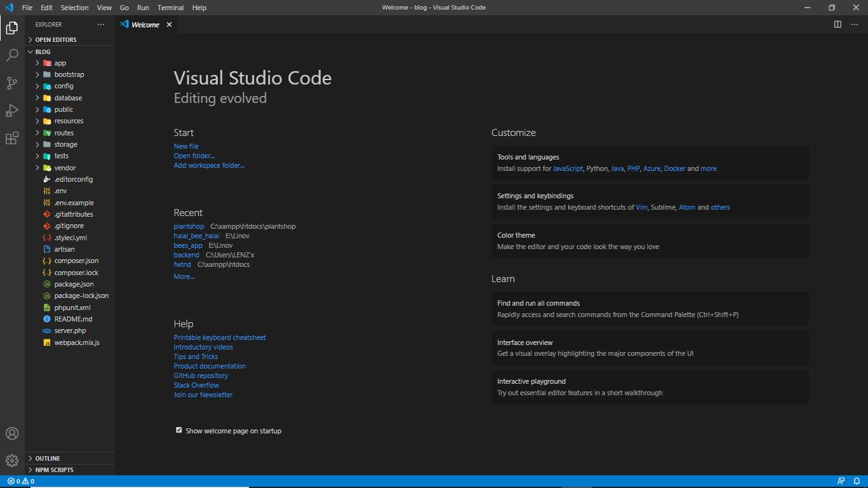Expand the app folder
Image resolution: width=868 pixels, height=488 pixels.
[60, 63]
